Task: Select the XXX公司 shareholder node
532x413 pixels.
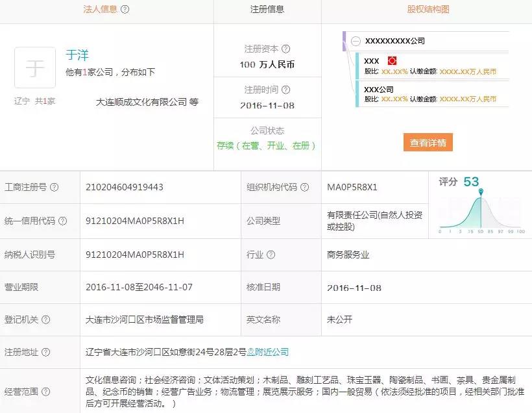Action: (x=379, y=89)
